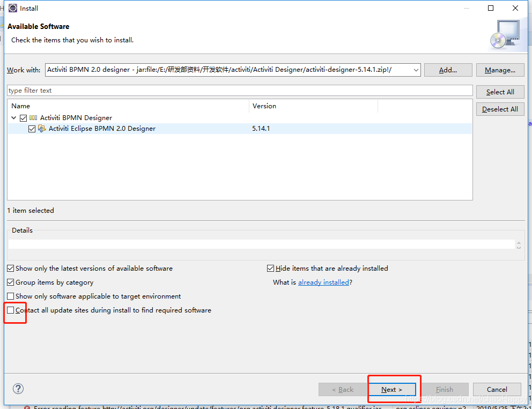Screen dimensions: 532x409
Task: Open the Work with site dropdown
Action: [416, 70]
